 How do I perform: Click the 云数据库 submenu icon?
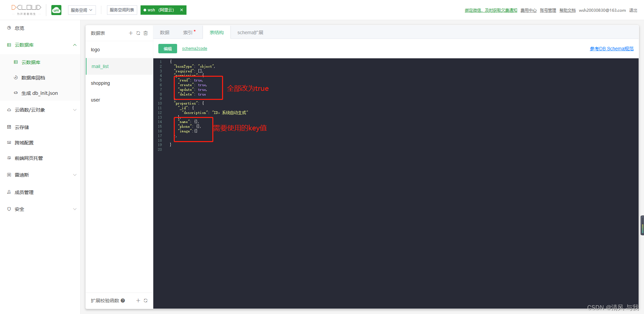pos(16,62)
